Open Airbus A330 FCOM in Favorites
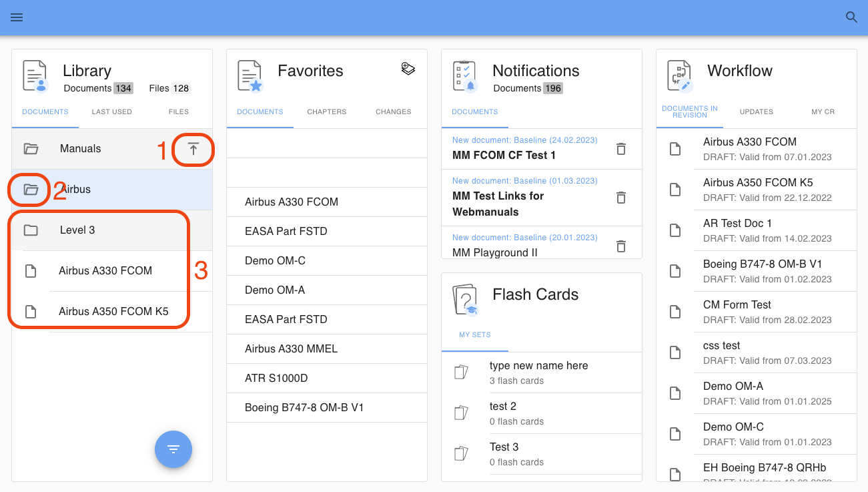The image size is (868, 492). point(327,202)
